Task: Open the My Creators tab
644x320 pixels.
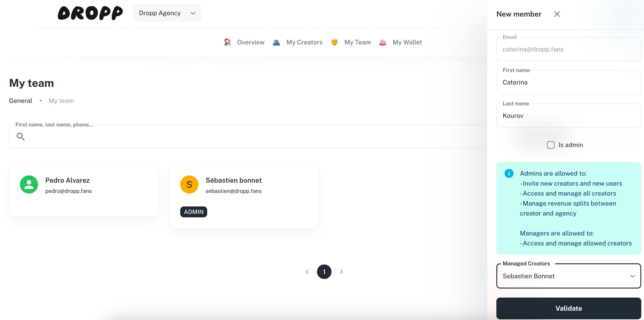Action: 304,42
